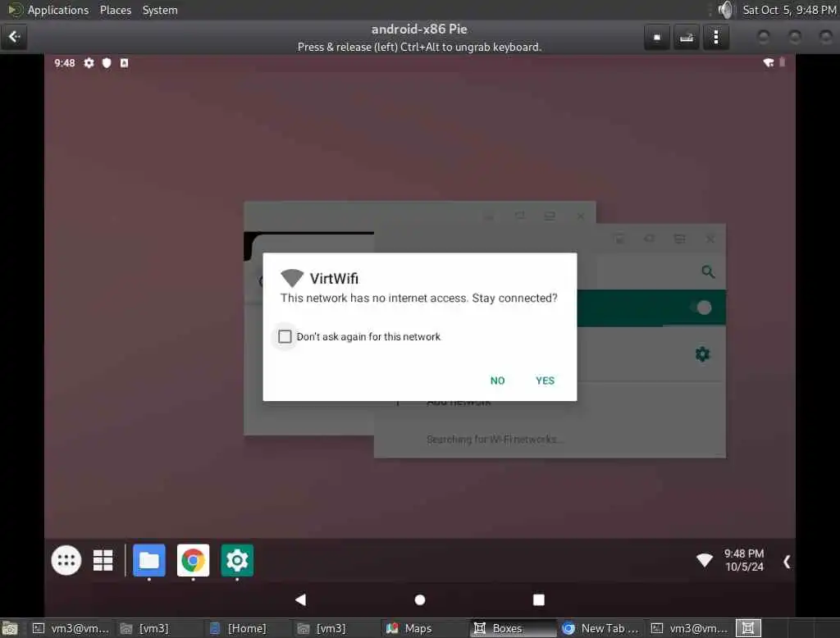840x638 pixels.
Task: Click show desktop icon in bottom-left panel
Action: click(x=10, y=628)
